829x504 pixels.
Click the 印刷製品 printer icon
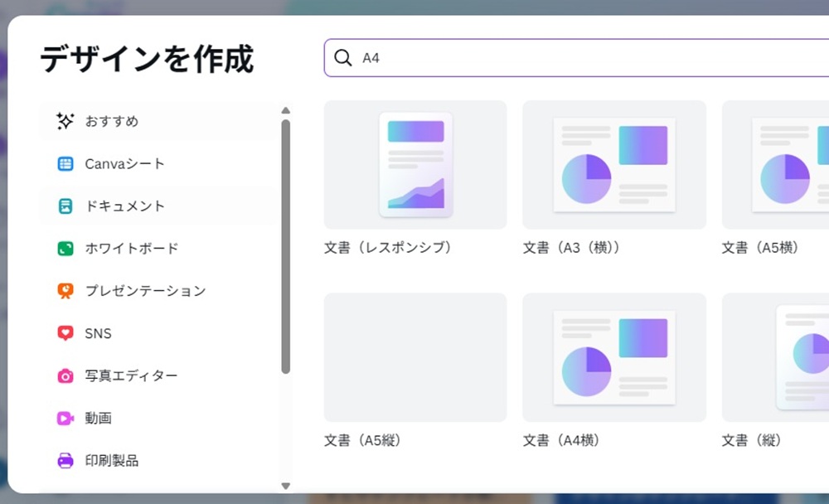[65, 461]
